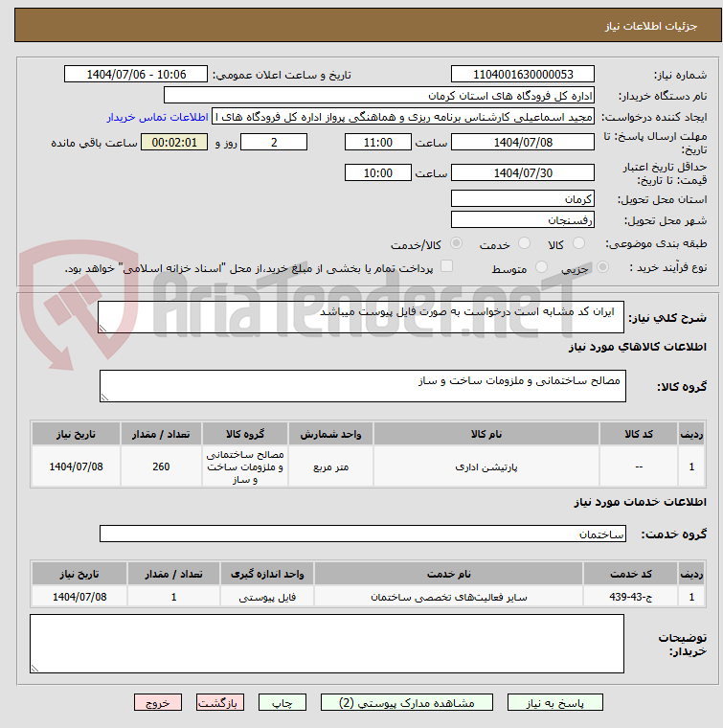
Task: Click the validity time 10:00 field
Action: pyautogui.click(x=377, y=172)
